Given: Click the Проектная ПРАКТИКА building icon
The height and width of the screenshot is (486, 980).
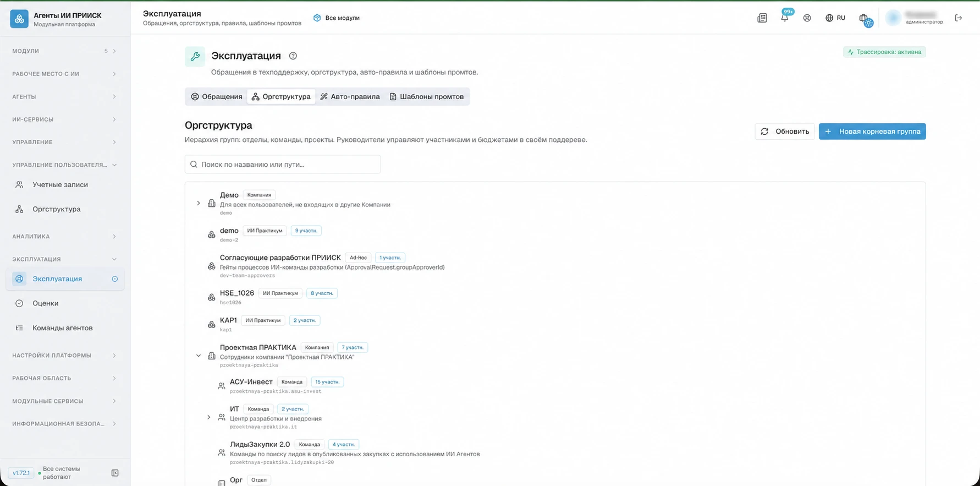Looking at the screenshot, I should 212,356.
